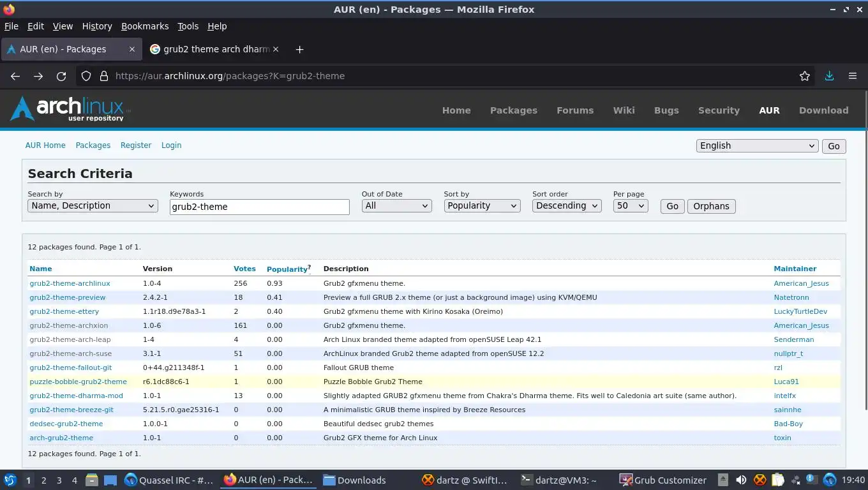This screenshot has width=868, height=490.
Task: Open the English language dropdown
Action: coord(757,145)
